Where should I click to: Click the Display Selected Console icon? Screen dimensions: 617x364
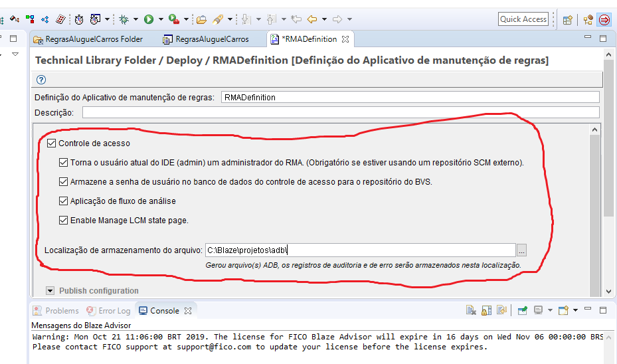point(539,310)
